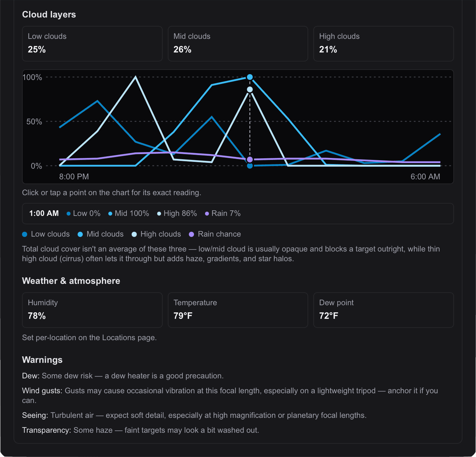Click the High clouds line peak at 100%
Viewport: 476px width, 457px height.
point(135,77)
